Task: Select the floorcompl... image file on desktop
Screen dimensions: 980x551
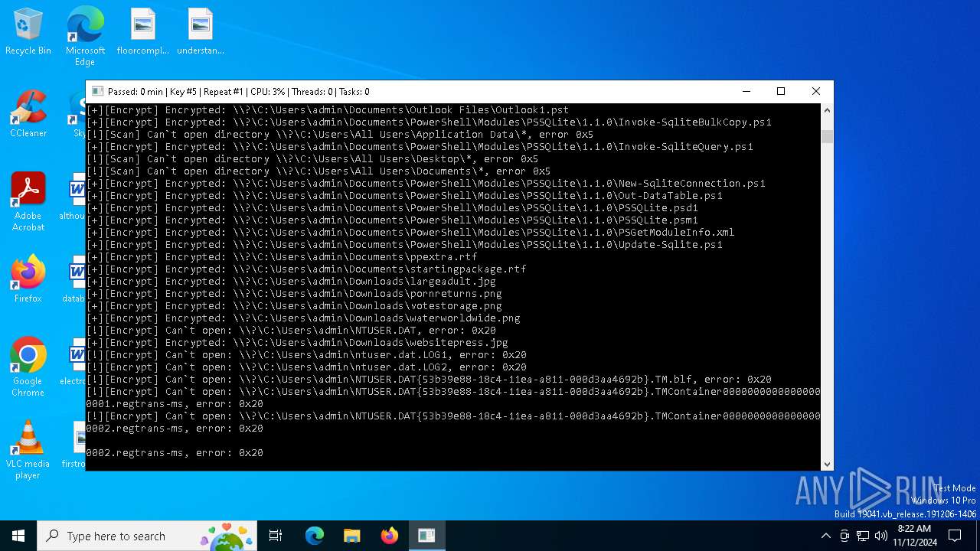Action: [x=142, y=32]
